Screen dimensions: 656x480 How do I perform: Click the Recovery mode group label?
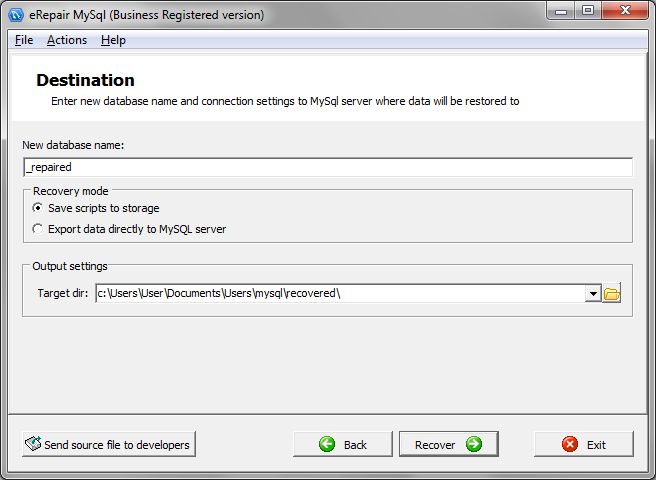pyautogui.click(x=71, y=191)
